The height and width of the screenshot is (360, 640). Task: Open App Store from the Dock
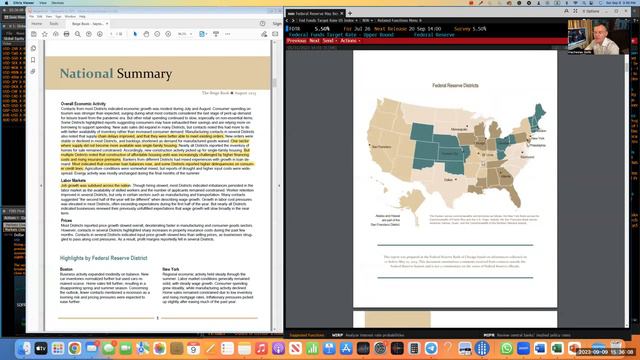346,348
